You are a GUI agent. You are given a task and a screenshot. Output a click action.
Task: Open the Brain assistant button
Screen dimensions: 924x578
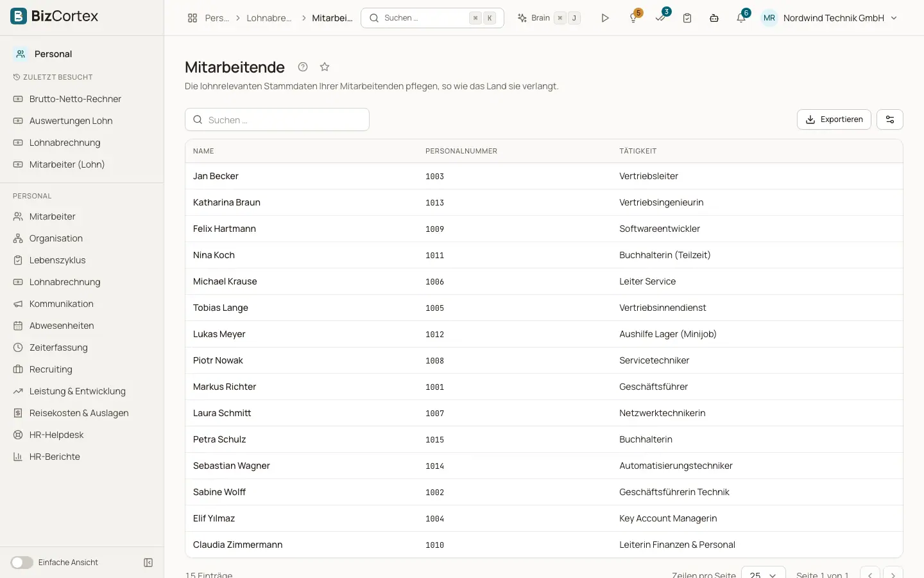(549, 18)
